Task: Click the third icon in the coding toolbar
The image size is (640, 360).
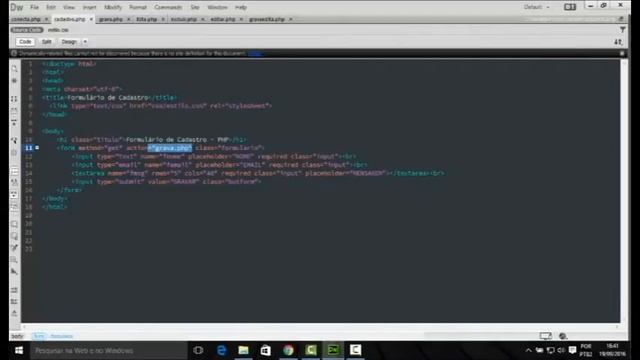Action: point(14,99)
